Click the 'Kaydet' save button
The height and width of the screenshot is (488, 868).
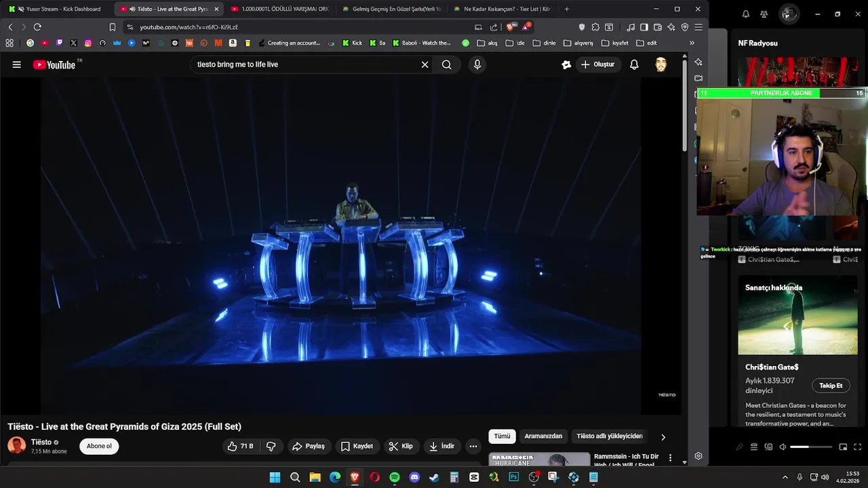point(357,446)
